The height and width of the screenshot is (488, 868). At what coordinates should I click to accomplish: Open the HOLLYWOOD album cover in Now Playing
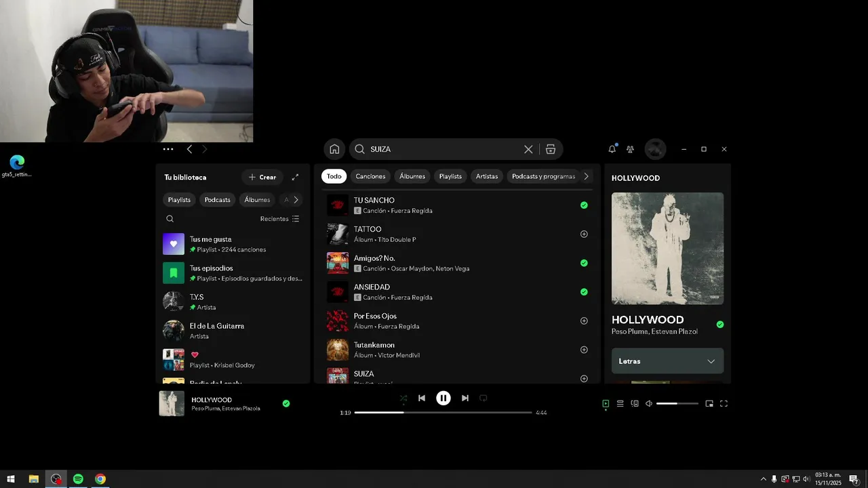(x=667, y=249)
